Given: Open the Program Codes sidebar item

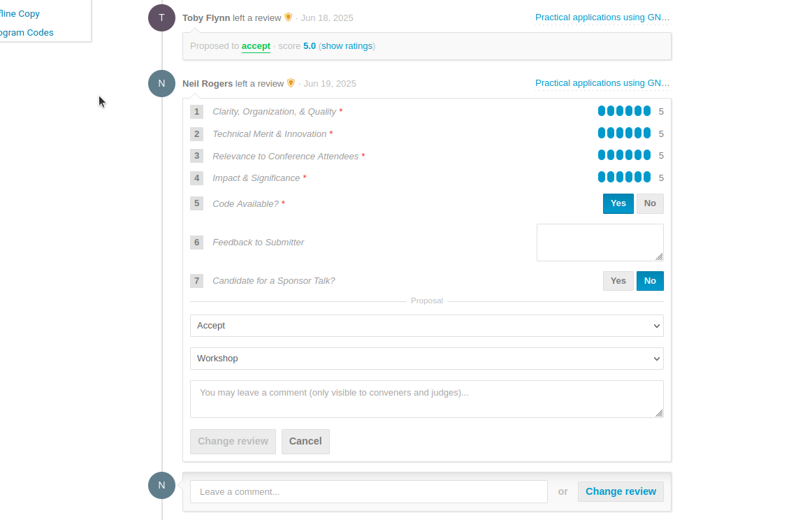Looking at the screenshot, I should pos(27,33).
